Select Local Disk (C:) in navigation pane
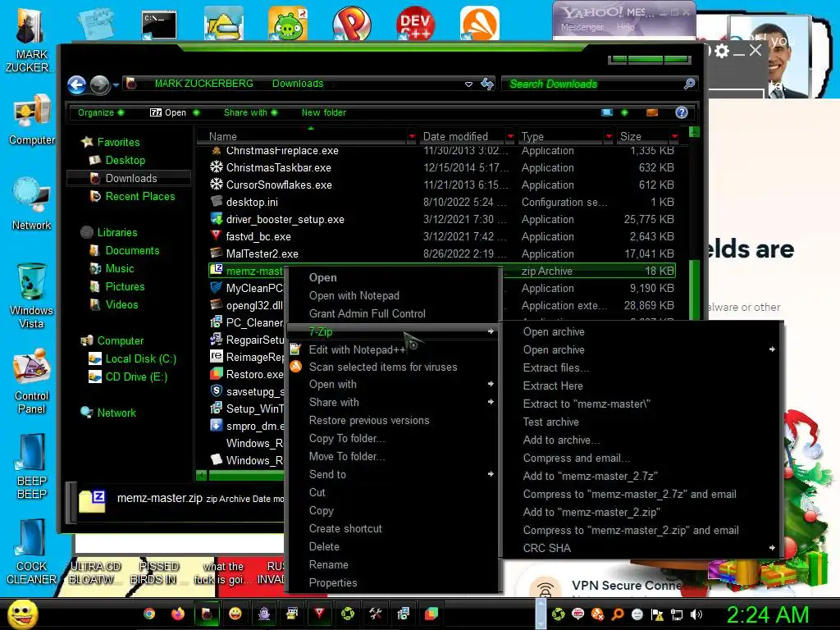 [x=140, y=359]
